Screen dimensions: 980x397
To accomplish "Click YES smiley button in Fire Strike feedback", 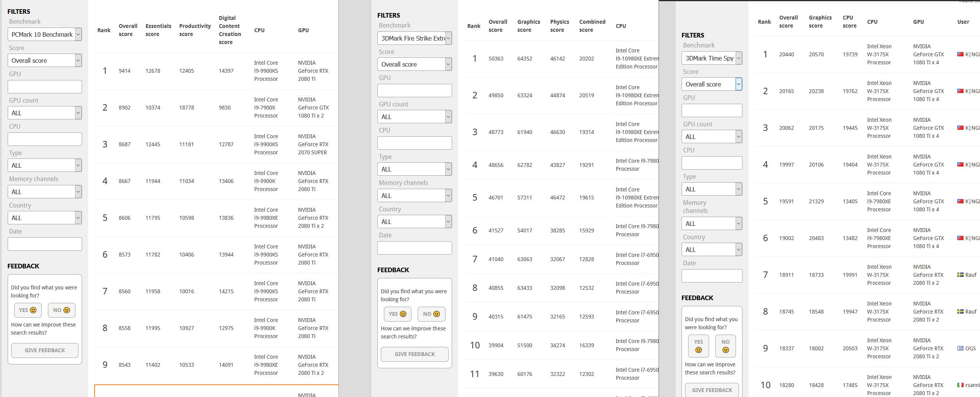I will (x=398, y=314).
